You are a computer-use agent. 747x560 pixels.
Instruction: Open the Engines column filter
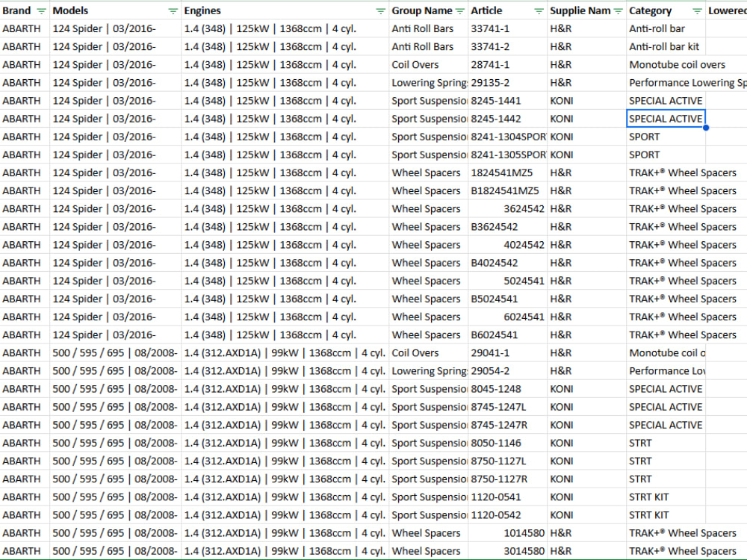coord(381,11)
